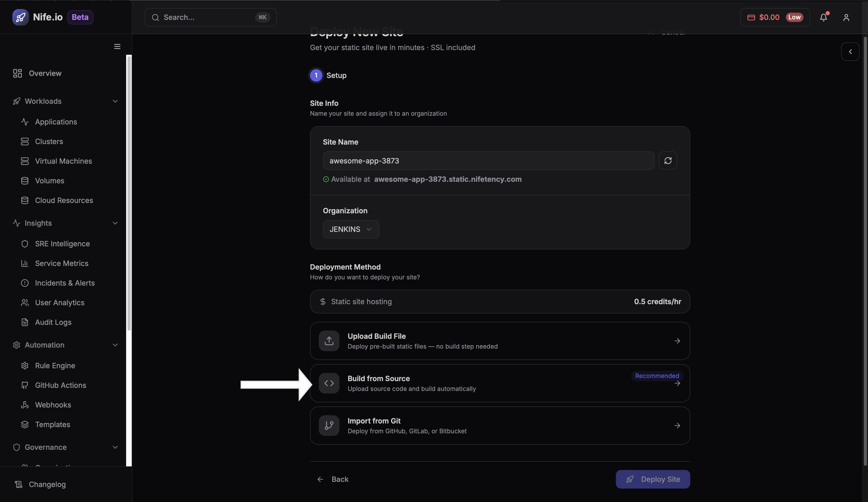Viewport: 868px width, 502px height.
Task: Expand the Governance section
Action: (x=115, y=447)
